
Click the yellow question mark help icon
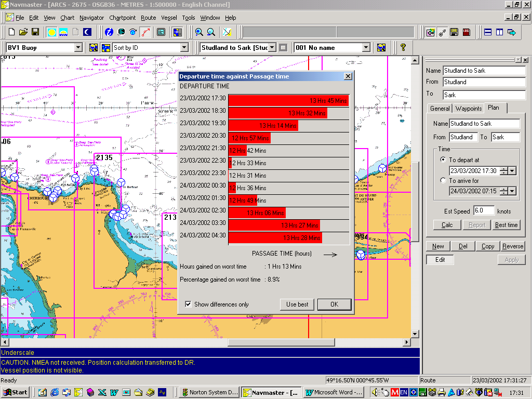403,48
